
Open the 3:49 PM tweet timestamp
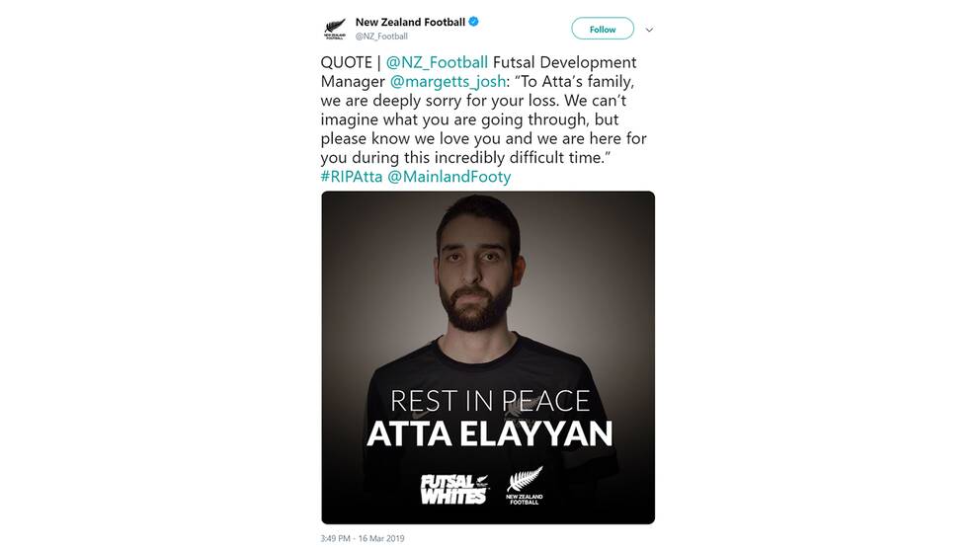tap(335, 538)
